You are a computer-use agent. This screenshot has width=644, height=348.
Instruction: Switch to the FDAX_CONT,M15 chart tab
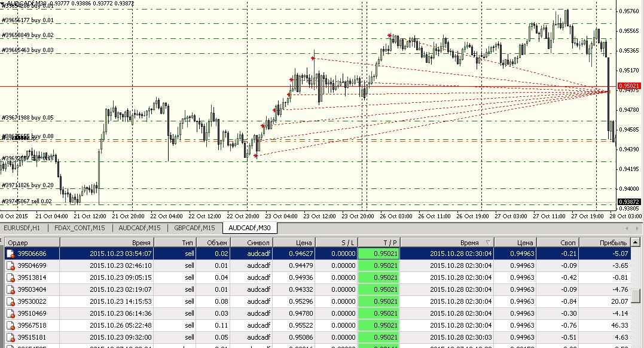click(80, 228)
